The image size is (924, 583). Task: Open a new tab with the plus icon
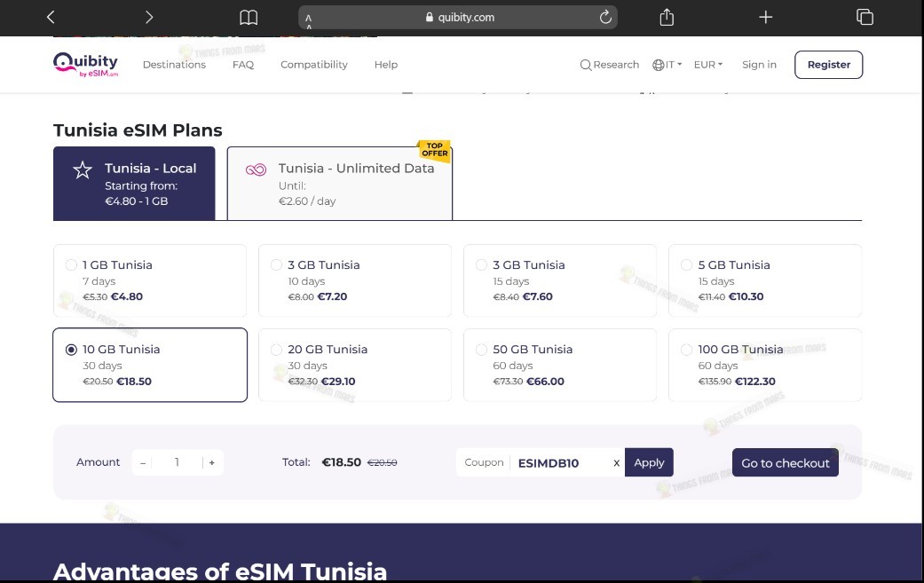(765, 17)
